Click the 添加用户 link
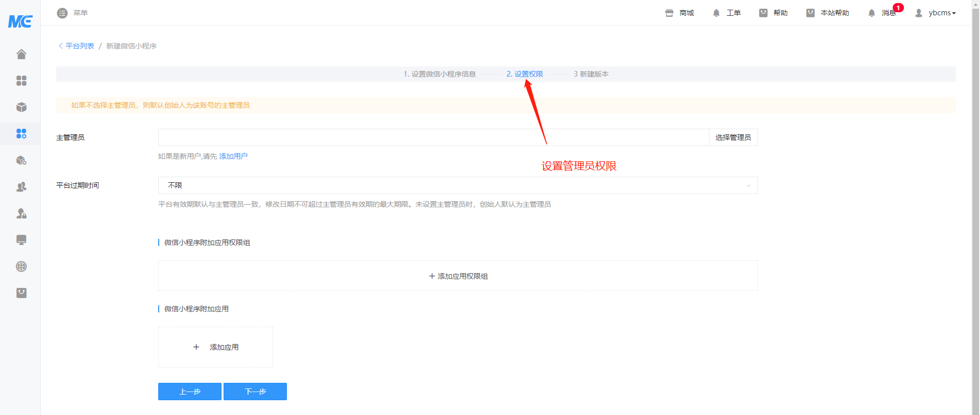 click(x=233, y=156)
